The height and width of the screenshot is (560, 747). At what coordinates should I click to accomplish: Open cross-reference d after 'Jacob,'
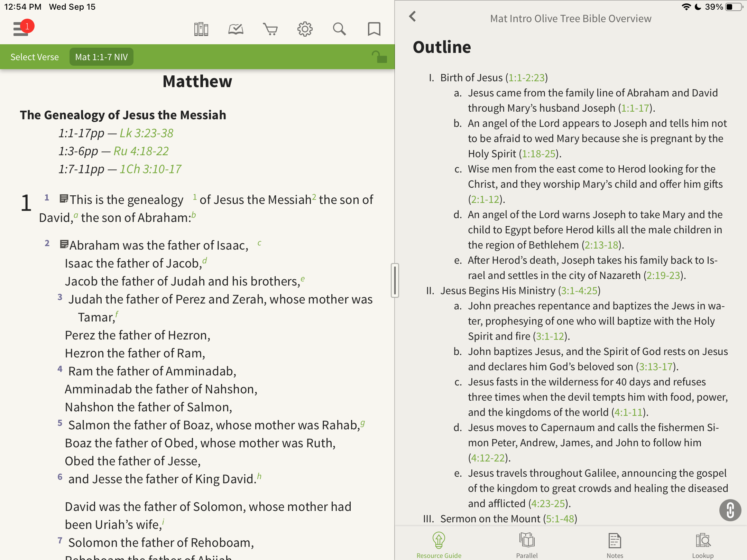[205, 261]
